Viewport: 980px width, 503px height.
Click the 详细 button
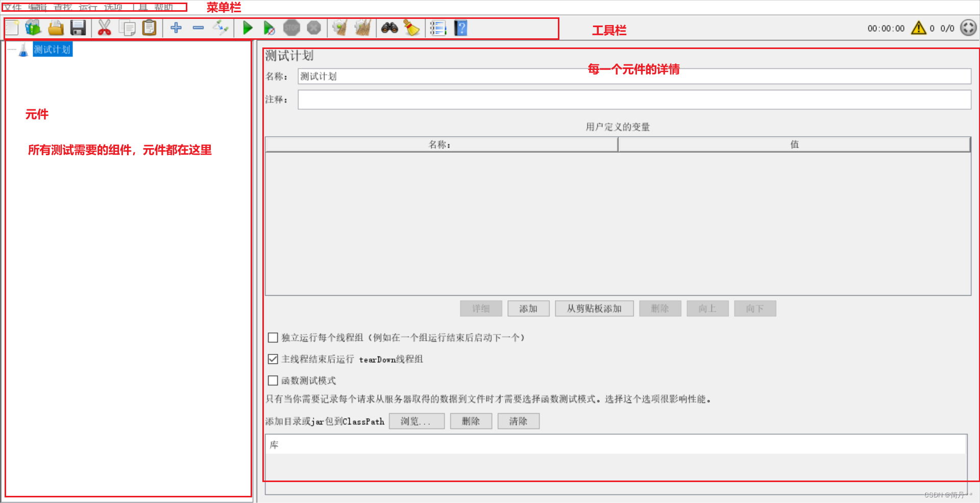(481, 308)
